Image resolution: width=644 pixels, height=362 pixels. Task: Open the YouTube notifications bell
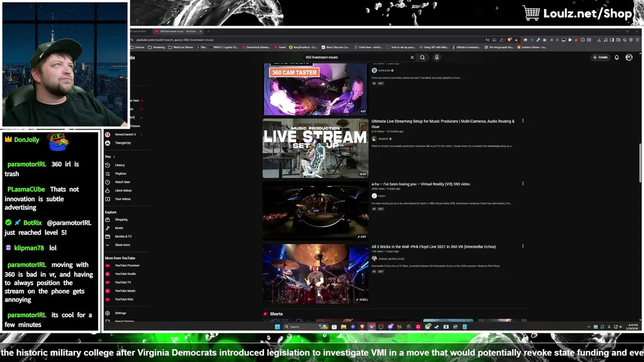[x=616, y=57]
